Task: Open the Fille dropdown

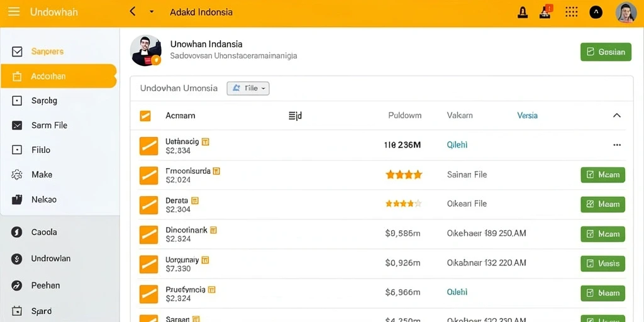Action: click(x=248, y=88)
